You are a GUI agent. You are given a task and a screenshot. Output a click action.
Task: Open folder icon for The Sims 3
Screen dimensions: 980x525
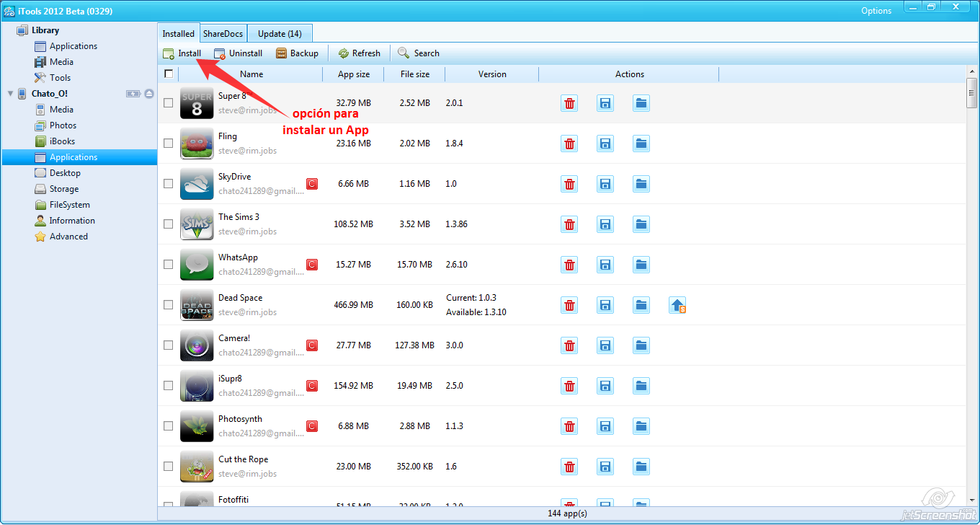641,224
